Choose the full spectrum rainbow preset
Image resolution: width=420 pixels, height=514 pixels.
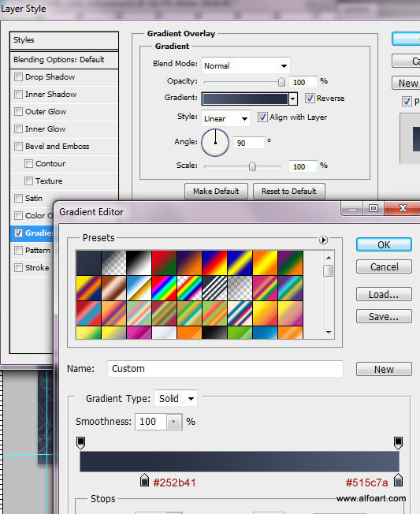pos(164,289)
